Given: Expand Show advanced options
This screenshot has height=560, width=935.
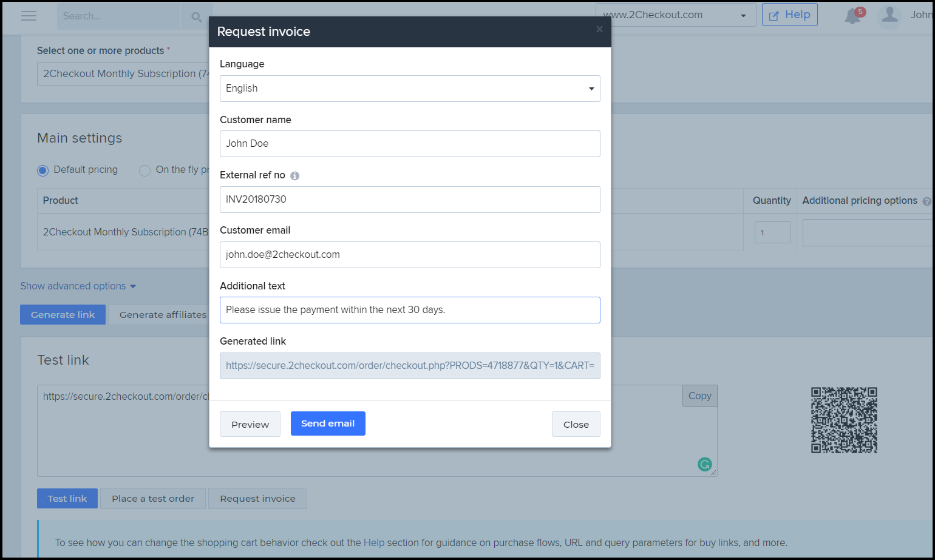Looking at the screenshot, I should 78,286.
